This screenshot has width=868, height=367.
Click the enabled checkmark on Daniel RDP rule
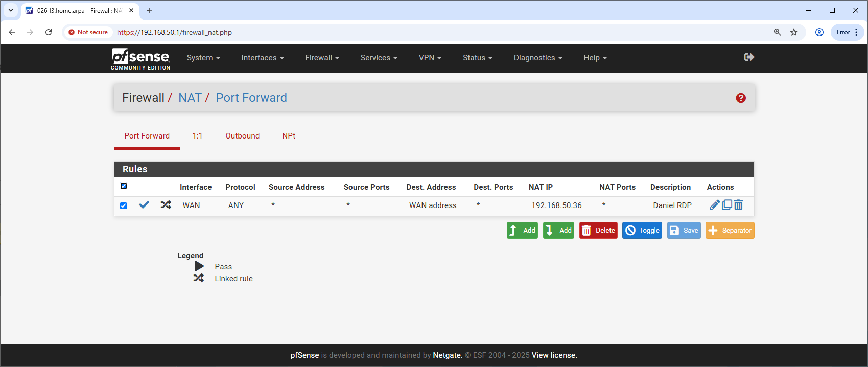[x=144, y=205]
